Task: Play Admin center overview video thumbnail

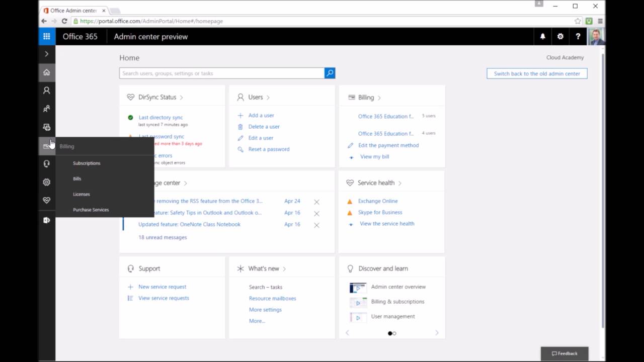Action: (x=358, y=288)
